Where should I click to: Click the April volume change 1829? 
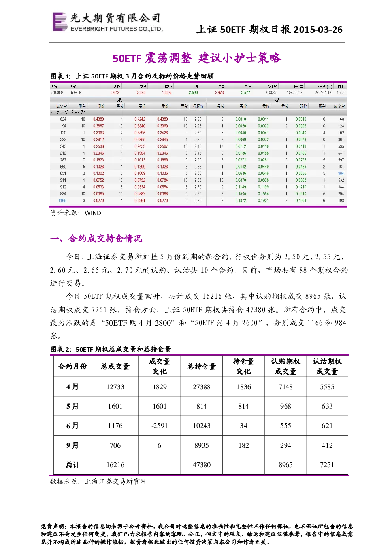[160, 387]
